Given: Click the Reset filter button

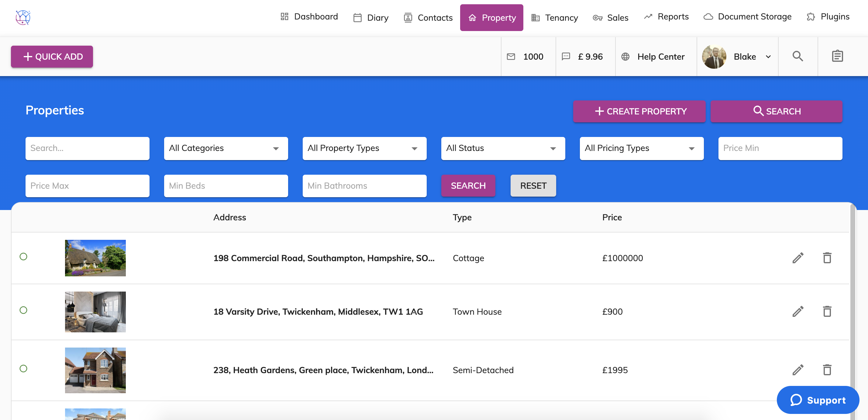Looking at the screenshot, I should pyautogui.click(x=533, y=186).
